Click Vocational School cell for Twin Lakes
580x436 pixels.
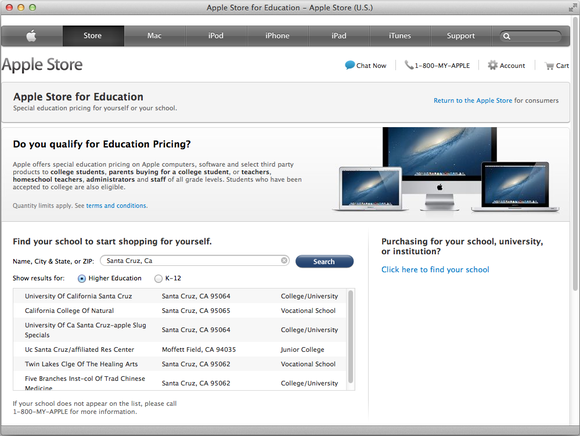point(308,364)
